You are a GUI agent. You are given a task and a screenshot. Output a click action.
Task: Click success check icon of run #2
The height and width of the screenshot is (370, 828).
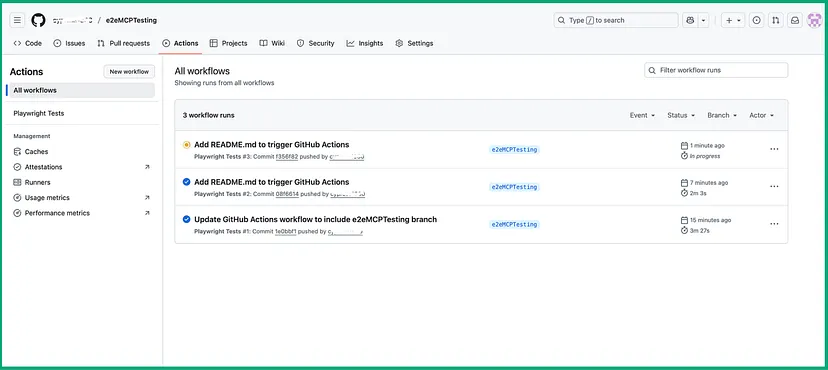(x=186, y=182)
